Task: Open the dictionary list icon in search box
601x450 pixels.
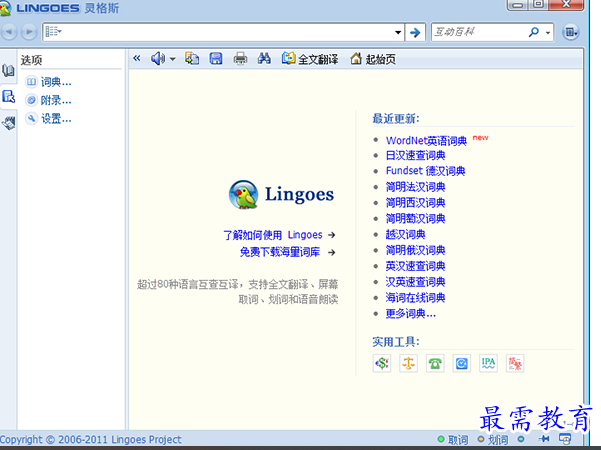Action: [x=53, y=31]
